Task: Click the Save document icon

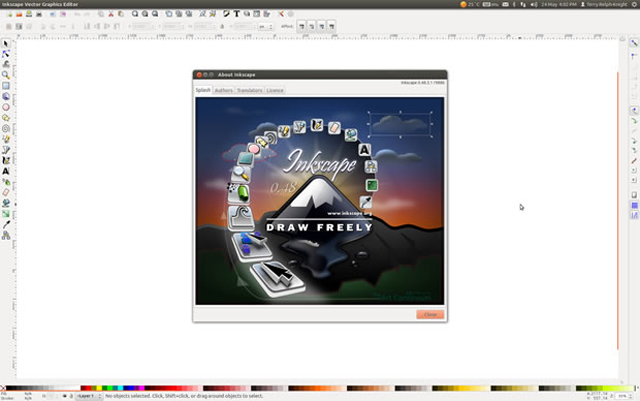Action: 29,14
